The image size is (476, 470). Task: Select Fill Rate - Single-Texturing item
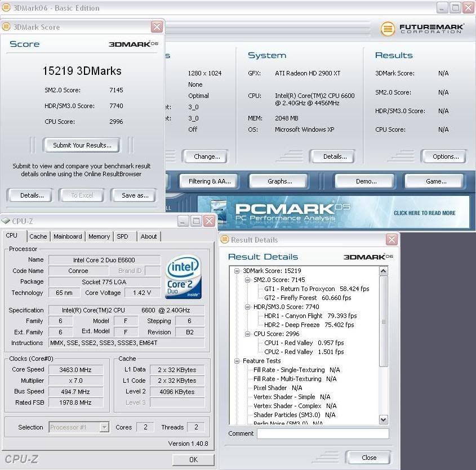pos(297,370)
